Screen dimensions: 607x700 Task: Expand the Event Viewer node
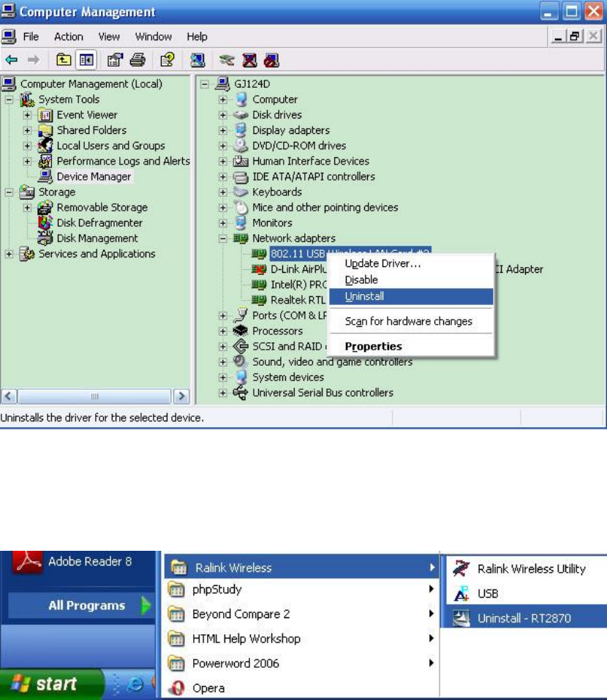coord(27,115)
